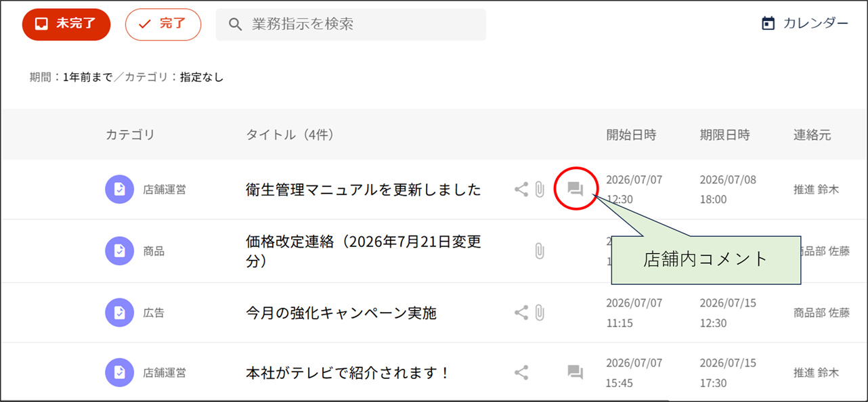Click share icon in 衛生管理マニュアル row
Screen dimensions: 868x402
521,189
